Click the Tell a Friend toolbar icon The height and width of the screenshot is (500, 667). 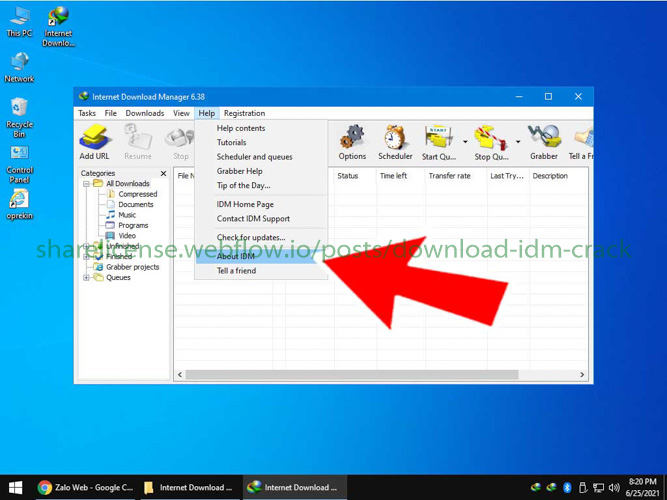coord(581,142)
